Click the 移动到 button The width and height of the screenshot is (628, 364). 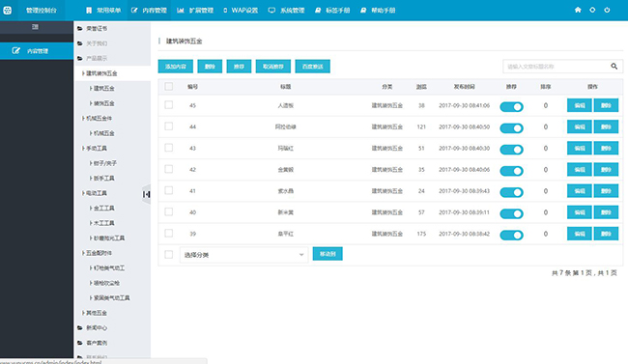(x=328, y=254)
